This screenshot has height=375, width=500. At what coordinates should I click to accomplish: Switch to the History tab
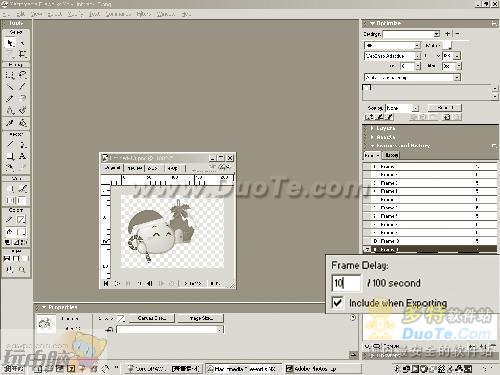tap(391, 155)
